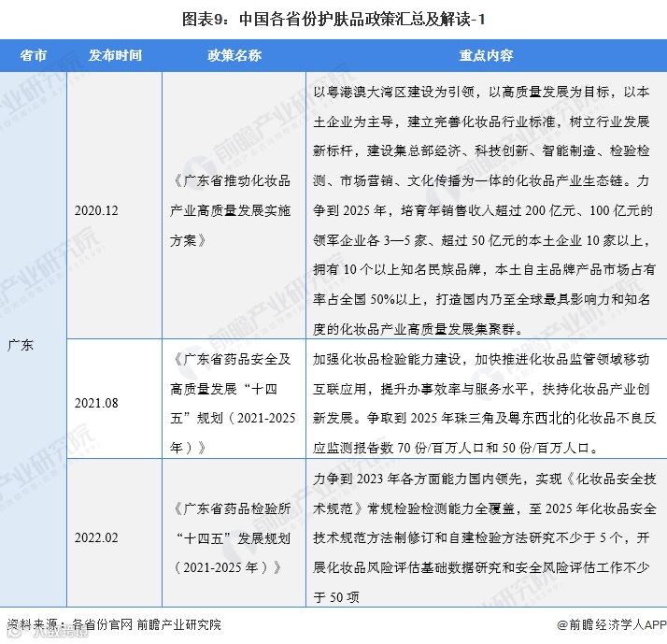Click content text starting 加强化妆品检验能力建设
667x644 pixels.
(484, 403)
